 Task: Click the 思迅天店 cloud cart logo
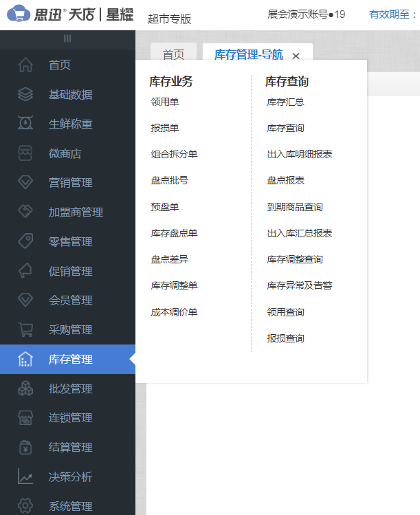point(19,14)
